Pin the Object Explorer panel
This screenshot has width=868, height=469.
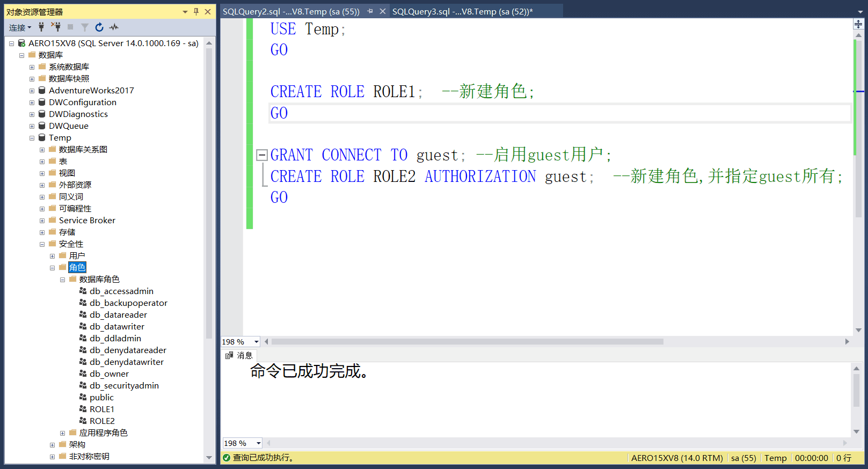196,11
